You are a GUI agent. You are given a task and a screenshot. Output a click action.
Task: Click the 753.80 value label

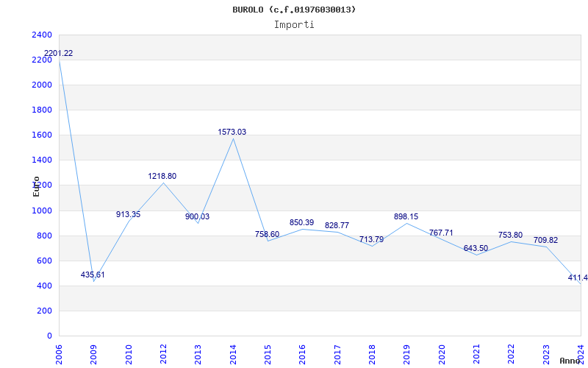click(x=510, y=235)
